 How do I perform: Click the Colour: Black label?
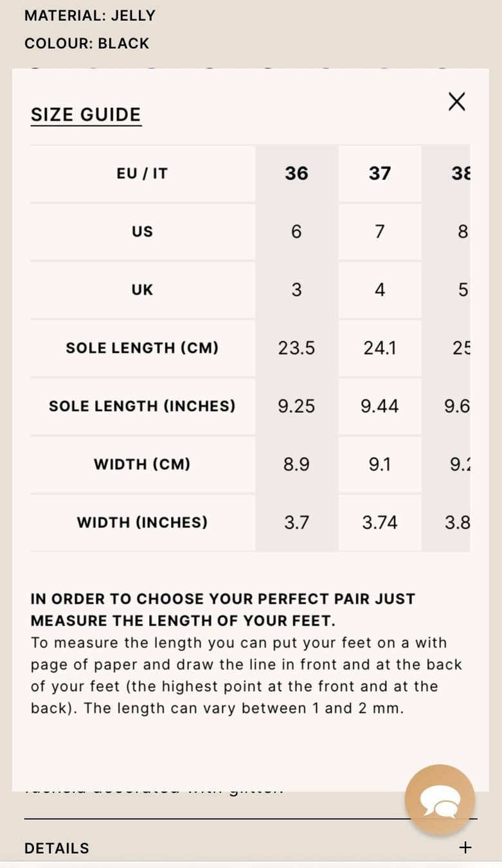click(87, 43)
